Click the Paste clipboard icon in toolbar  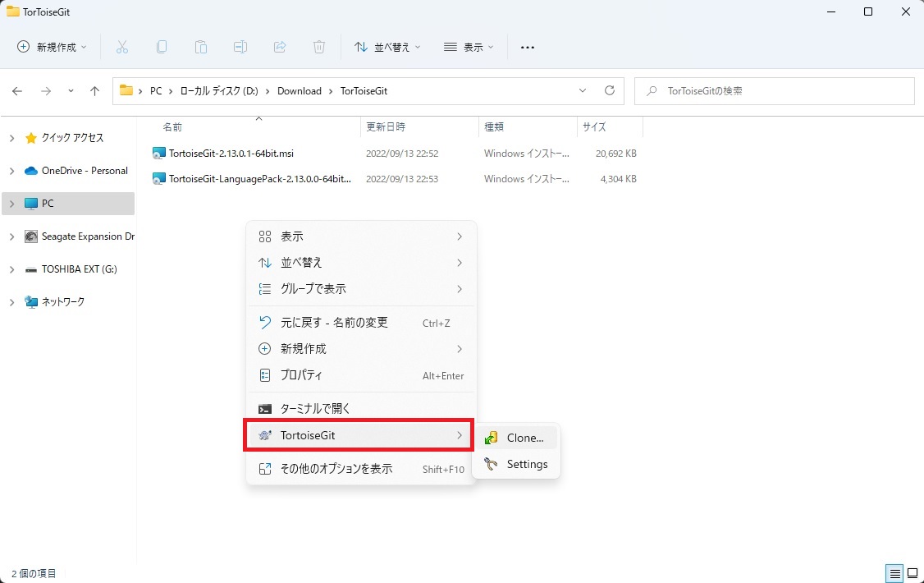[201, 47]
